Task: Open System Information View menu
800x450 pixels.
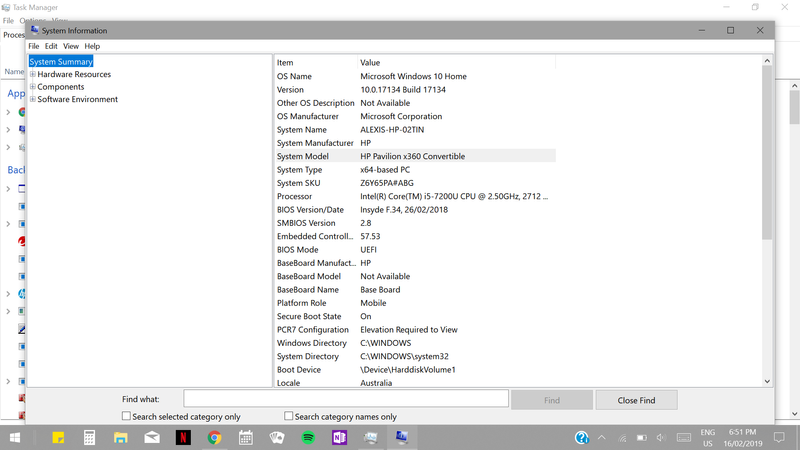Action: (x=71, y=46)
